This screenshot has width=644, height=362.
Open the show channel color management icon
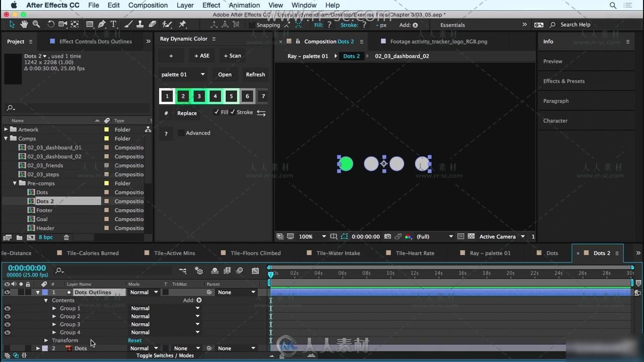tap(408, 236)
